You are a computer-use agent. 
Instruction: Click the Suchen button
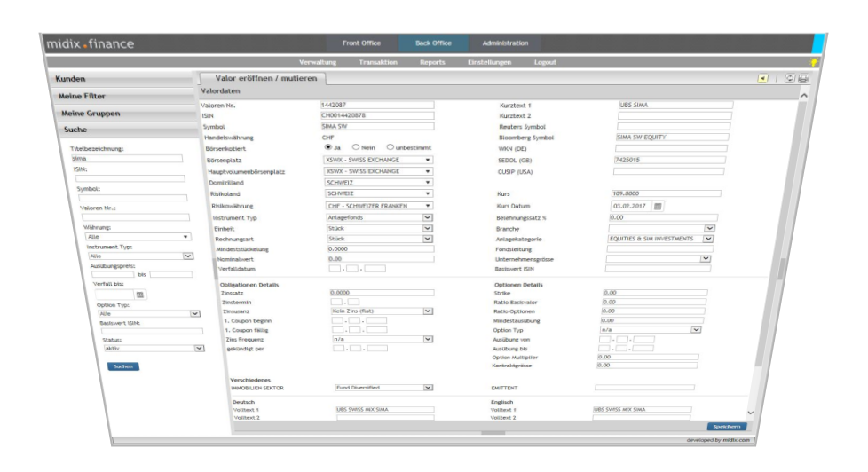pos(122,367)
